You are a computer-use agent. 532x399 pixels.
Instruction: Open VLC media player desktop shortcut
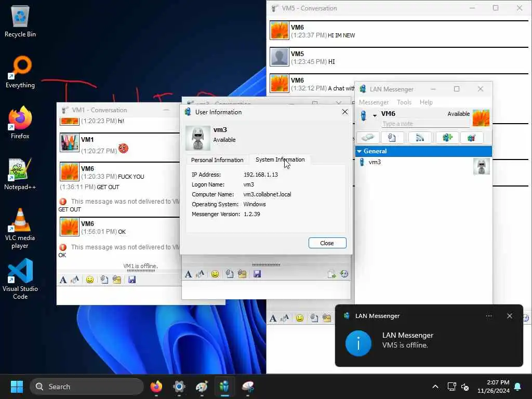[x=20, y=229]
